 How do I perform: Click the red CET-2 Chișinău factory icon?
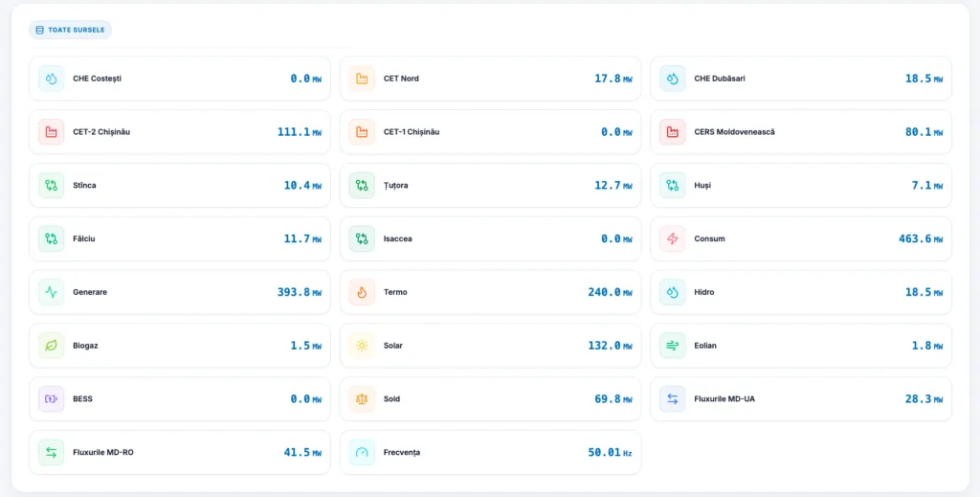pyautogui.click(x=52, y=132)
